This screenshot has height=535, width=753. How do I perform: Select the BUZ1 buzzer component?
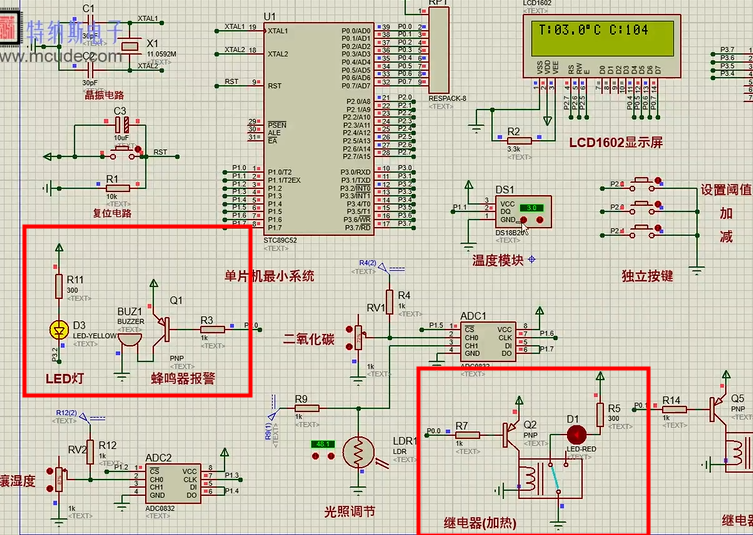[130, 340]
